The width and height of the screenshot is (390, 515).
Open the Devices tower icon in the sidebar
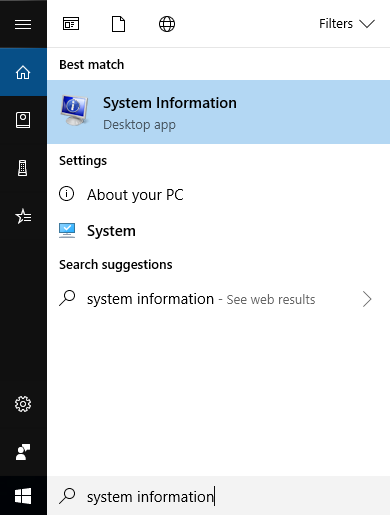tap(23, 168)
